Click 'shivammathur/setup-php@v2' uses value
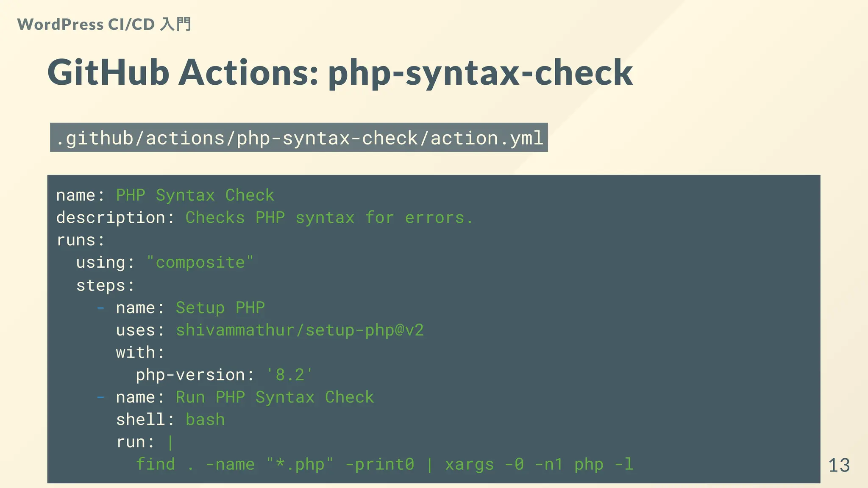The height and width of the screenshot is (488, 868). coord(300,330)
